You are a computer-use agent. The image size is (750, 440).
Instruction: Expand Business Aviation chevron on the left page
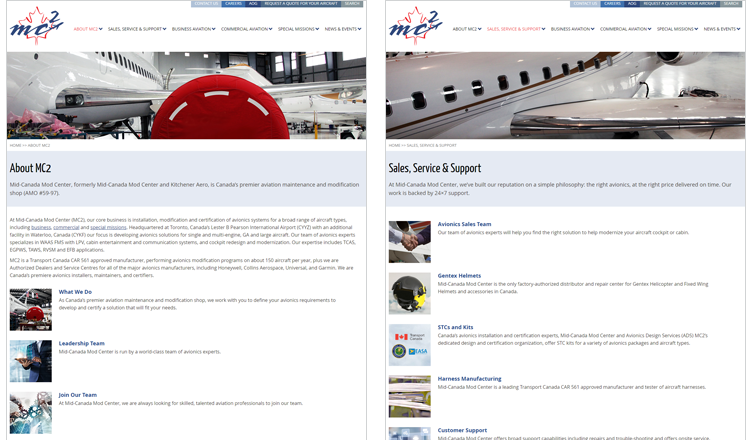pyautogui.click(x=213, y=29)
